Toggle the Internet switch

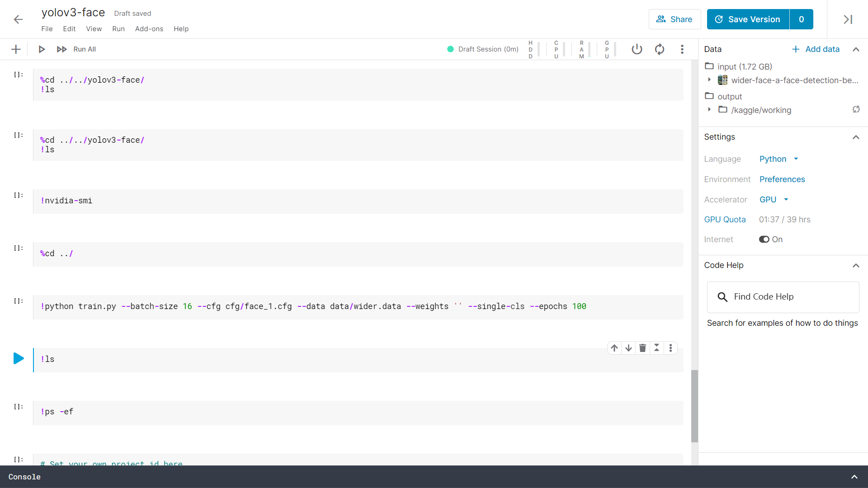(x=764, y=239)
